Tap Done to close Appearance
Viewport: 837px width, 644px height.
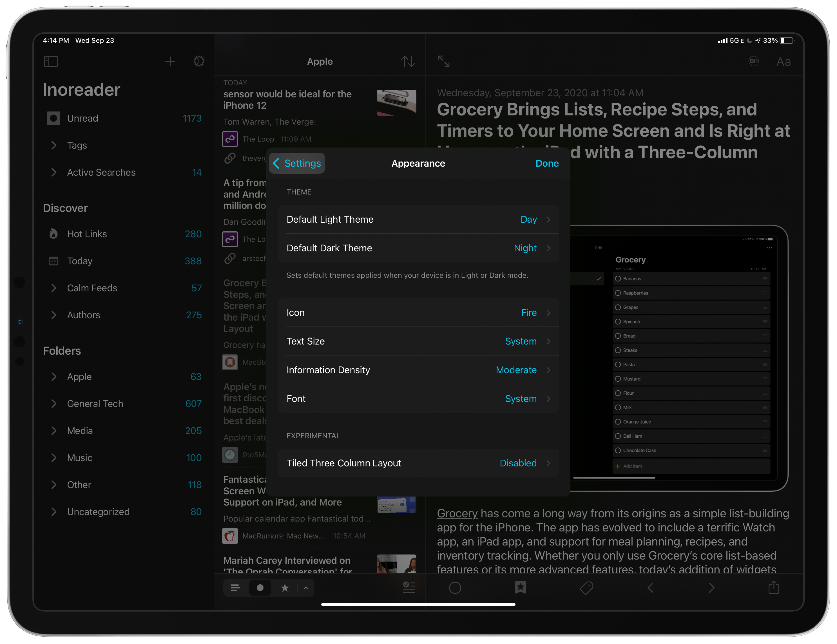click(547, 163)
